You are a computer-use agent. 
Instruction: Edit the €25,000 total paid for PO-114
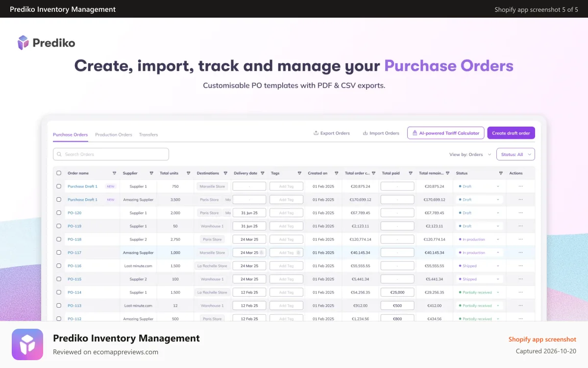(x=397, y=292)
